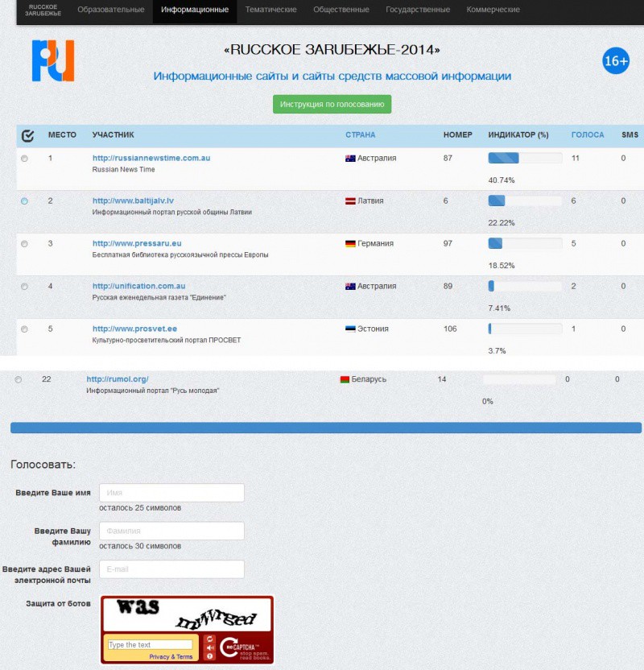The height and width of the screenshot is (670, 644).
Task: Select the radio button for rumol.org
Action: [19, 380]
